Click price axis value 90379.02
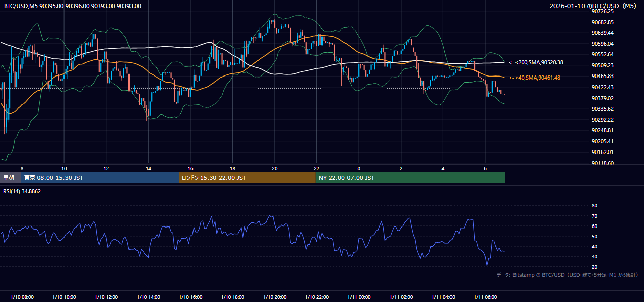644x302 pixels. coord(602,98)
